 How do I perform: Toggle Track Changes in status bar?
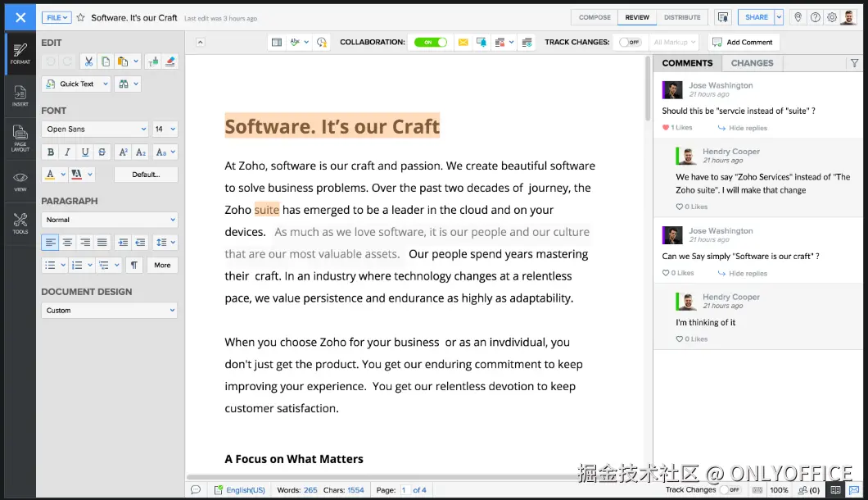[x=730, y=490]
